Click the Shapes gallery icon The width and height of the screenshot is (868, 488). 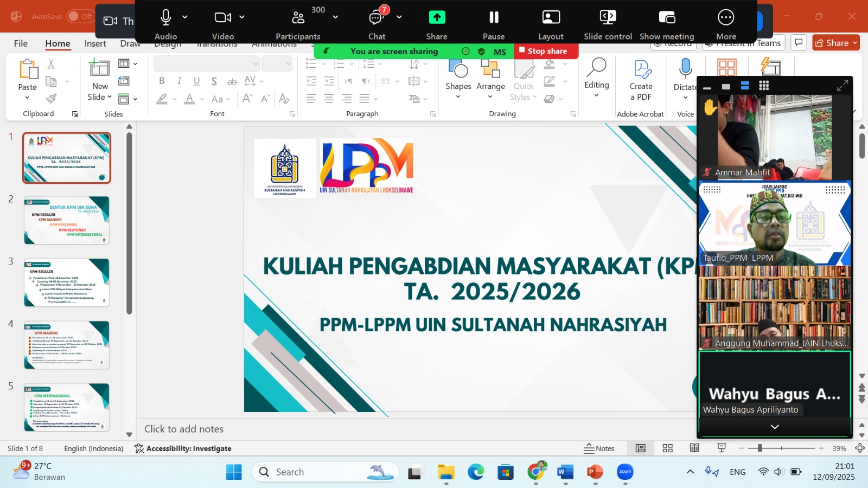(x=458, y=70)
